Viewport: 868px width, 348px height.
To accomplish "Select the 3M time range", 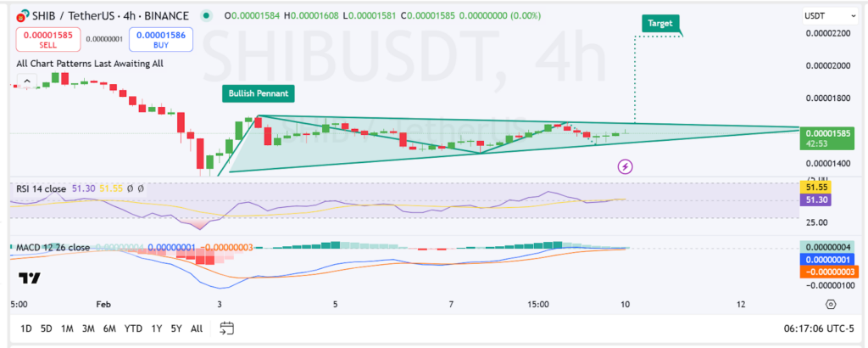I will coord(88,328).
